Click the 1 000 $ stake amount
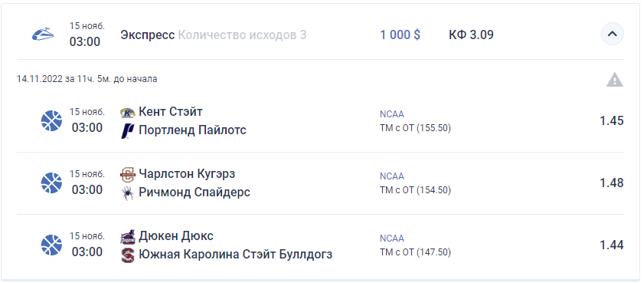 tap(400, 35)
